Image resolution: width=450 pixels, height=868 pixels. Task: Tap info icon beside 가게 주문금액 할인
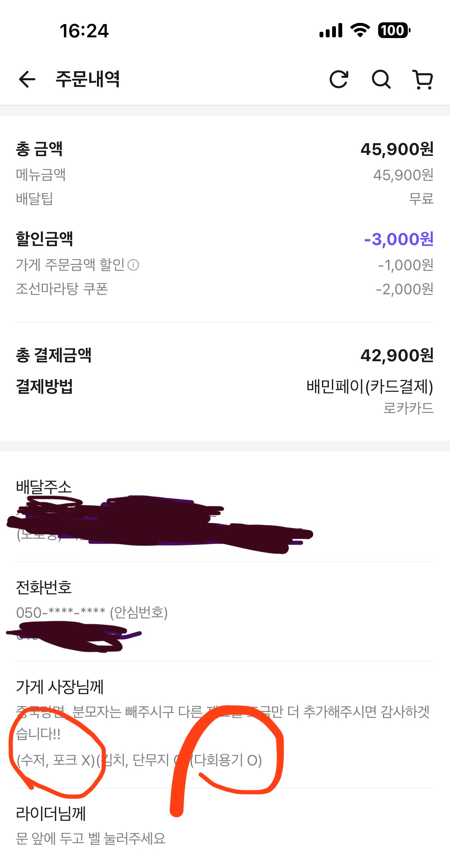133,265
